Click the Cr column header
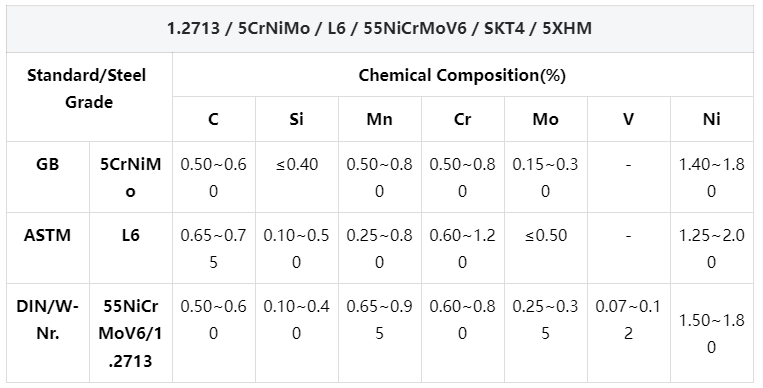Viewport: 763px width, 388px height. (463, 119)
